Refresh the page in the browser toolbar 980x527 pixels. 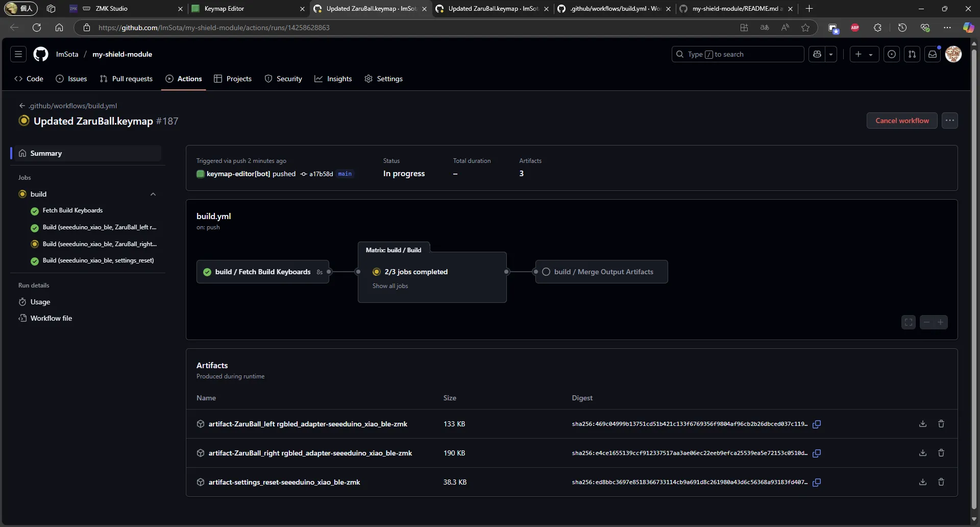click(x=36, y=28)
